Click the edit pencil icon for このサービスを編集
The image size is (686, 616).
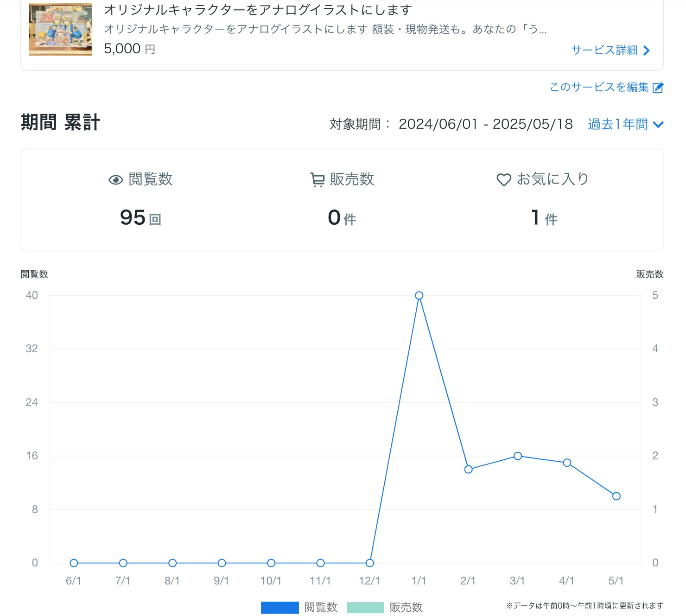659,88
